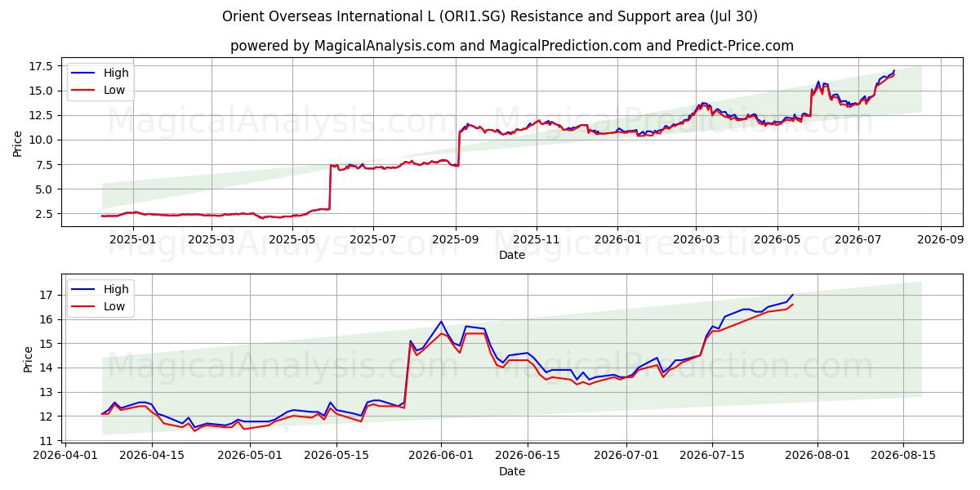980x490 pixels.
Task: Click the 2.5 y-axis tick in top chart
Action: click(45, 214)
